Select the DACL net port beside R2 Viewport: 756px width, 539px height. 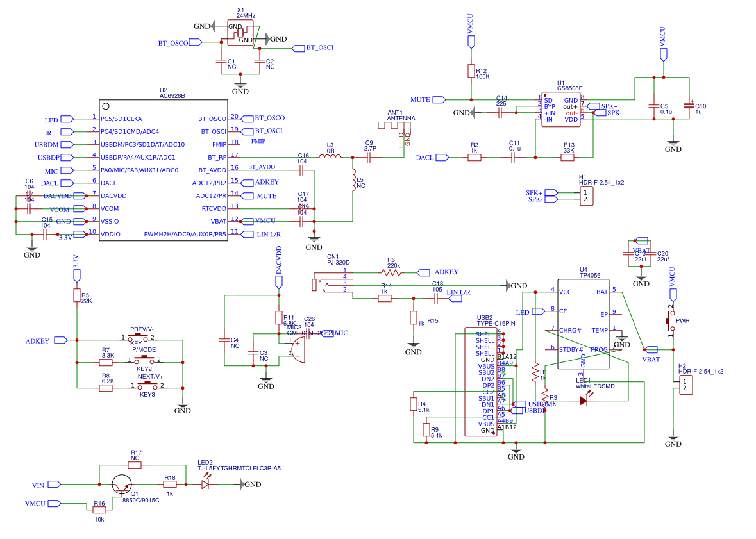[x=442, y=157]
